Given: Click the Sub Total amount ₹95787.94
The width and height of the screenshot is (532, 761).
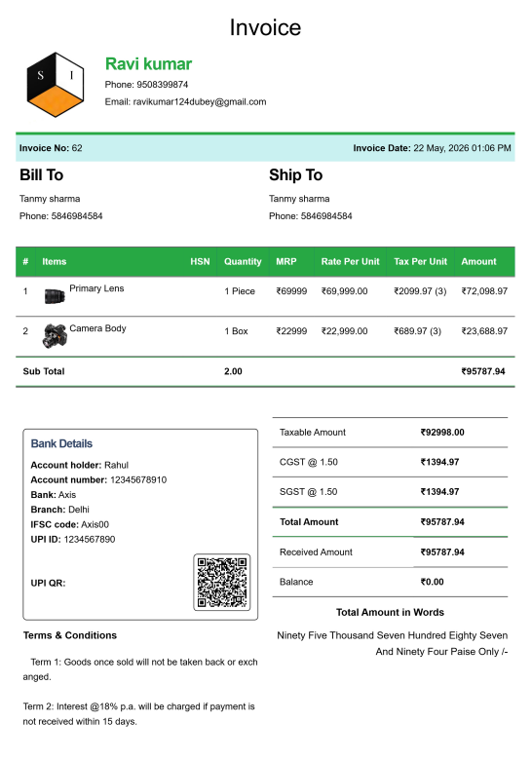Looking at the screenshot, I should (483, 371).
